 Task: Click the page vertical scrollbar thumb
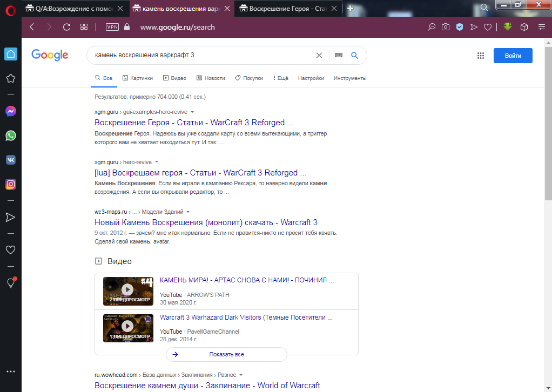click(548, 123)
